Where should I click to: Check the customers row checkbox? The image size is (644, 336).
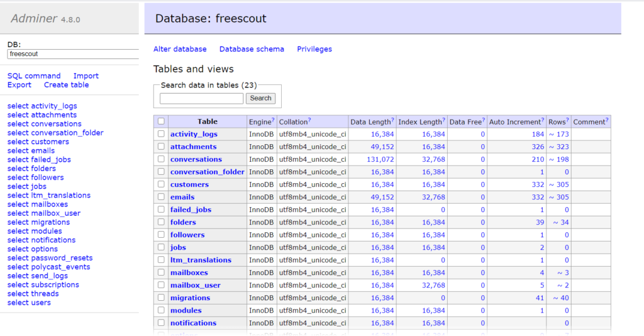pyautogui.click(x=161, y=184)
